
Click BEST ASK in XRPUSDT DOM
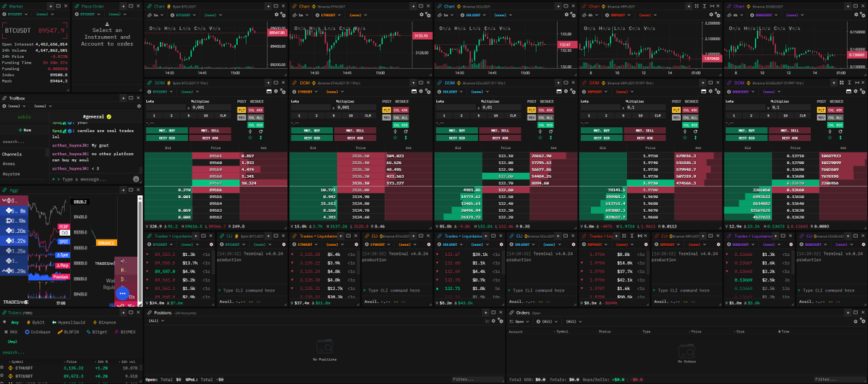coord(644,138)
